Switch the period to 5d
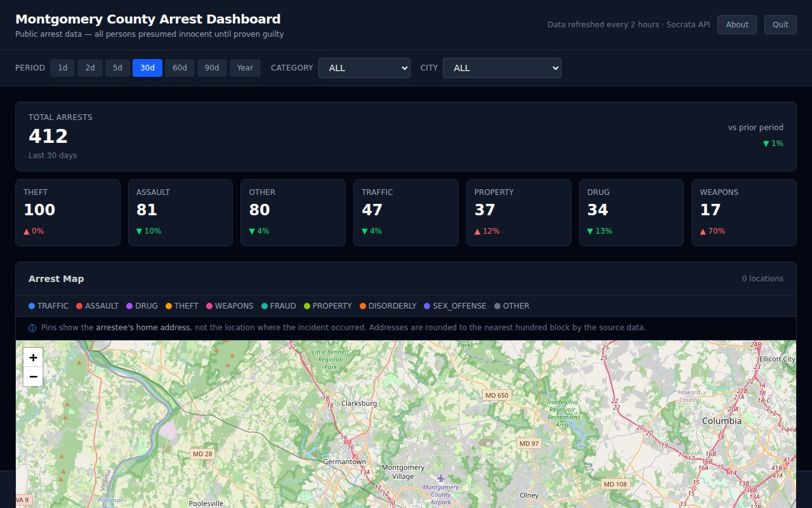This screenshot has height=508, width=812. pos(117,68)
